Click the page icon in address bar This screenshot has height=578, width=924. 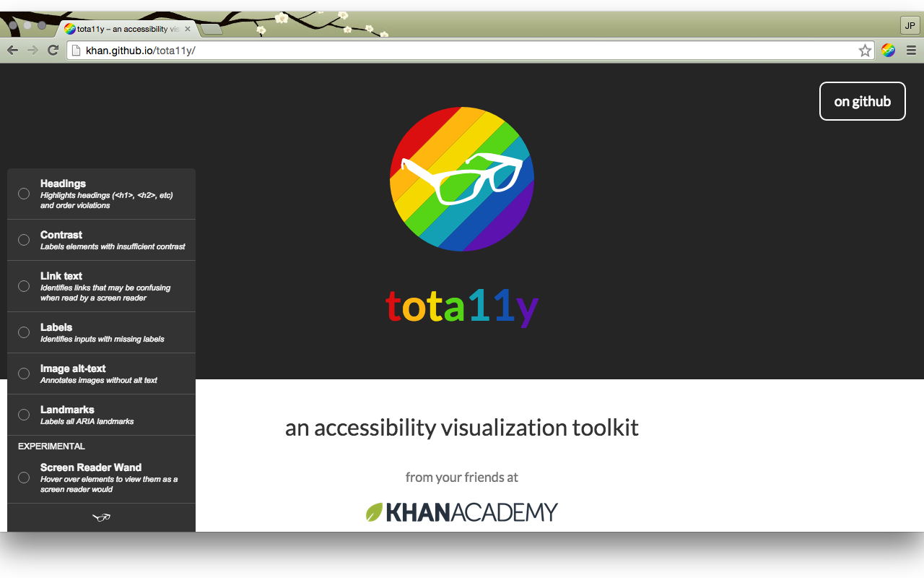77,51
